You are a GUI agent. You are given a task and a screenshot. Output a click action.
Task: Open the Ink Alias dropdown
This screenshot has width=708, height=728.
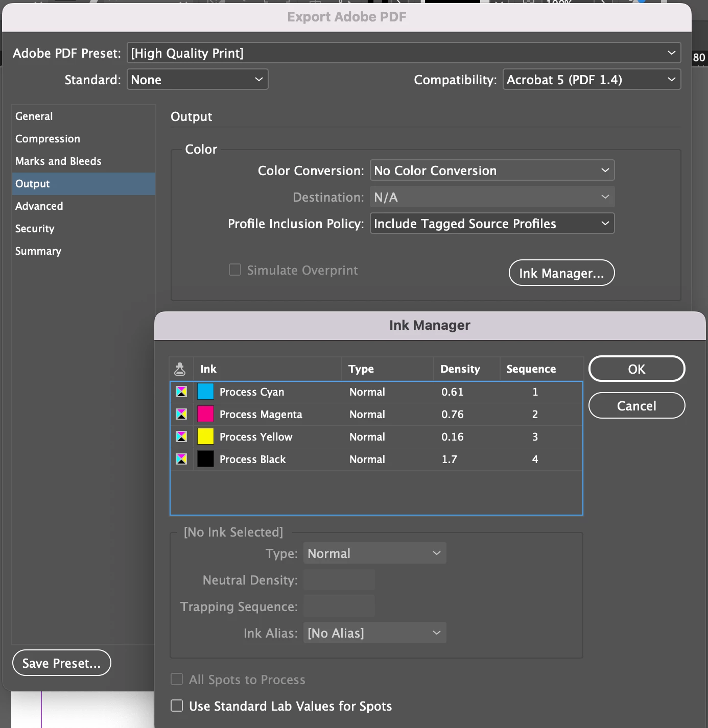[x=374, y=633]
